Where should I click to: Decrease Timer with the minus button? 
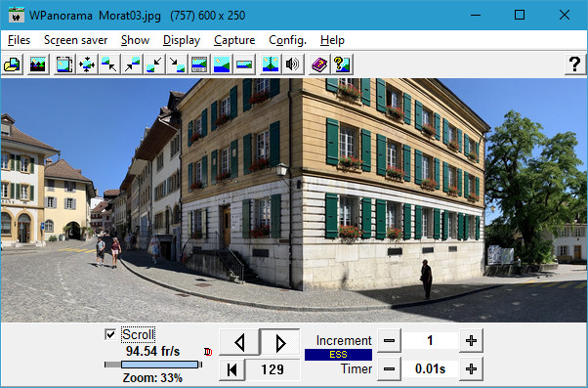coord(390,368)
